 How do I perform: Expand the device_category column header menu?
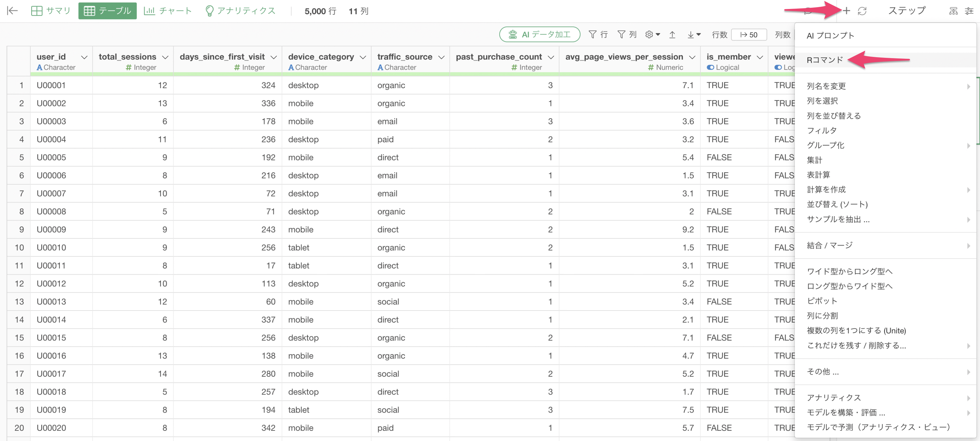(x=363, y=58)
